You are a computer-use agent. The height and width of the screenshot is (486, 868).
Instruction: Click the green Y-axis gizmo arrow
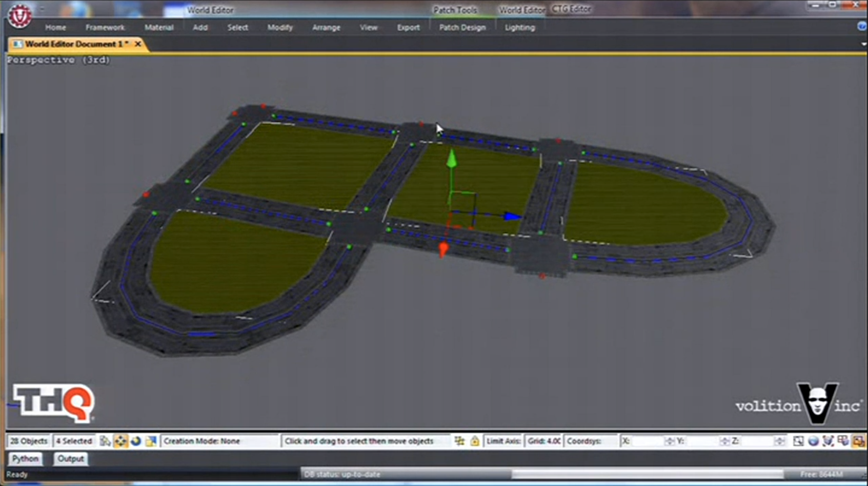(451, 159)
